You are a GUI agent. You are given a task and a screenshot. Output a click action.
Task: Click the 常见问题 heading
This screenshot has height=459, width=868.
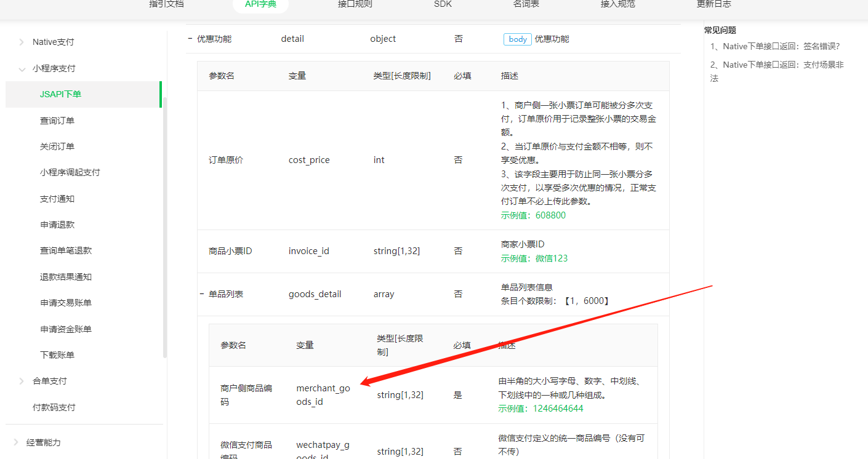coord(720,30)
